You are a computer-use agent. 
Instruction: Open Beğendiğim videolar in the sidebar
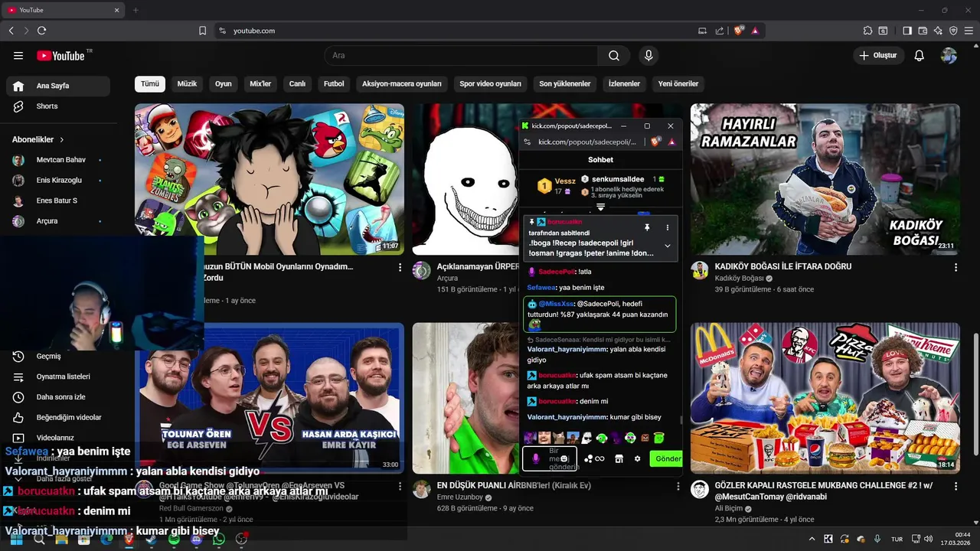coord(58,417)
